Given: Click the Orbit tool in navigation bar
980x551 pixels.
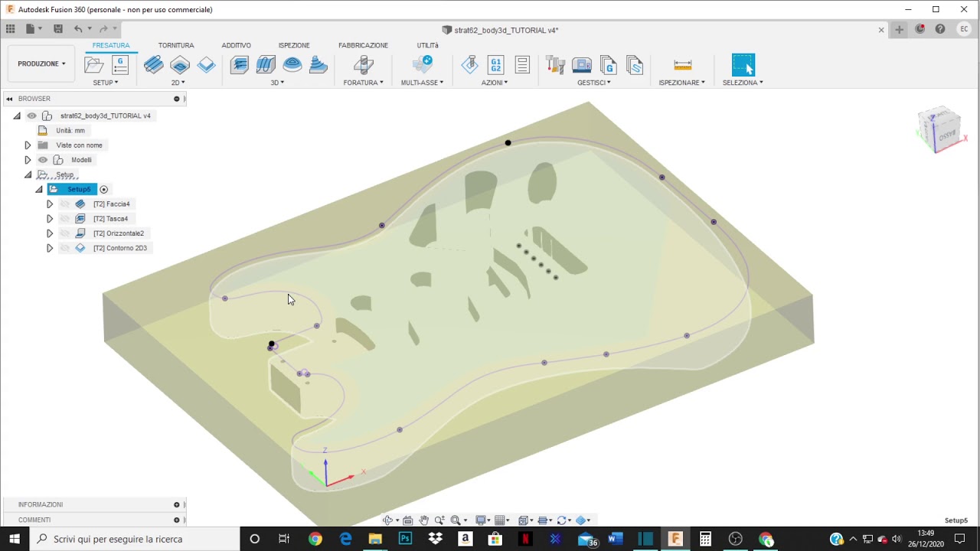Looking at the screenshot, I should (x=390, y=520).
